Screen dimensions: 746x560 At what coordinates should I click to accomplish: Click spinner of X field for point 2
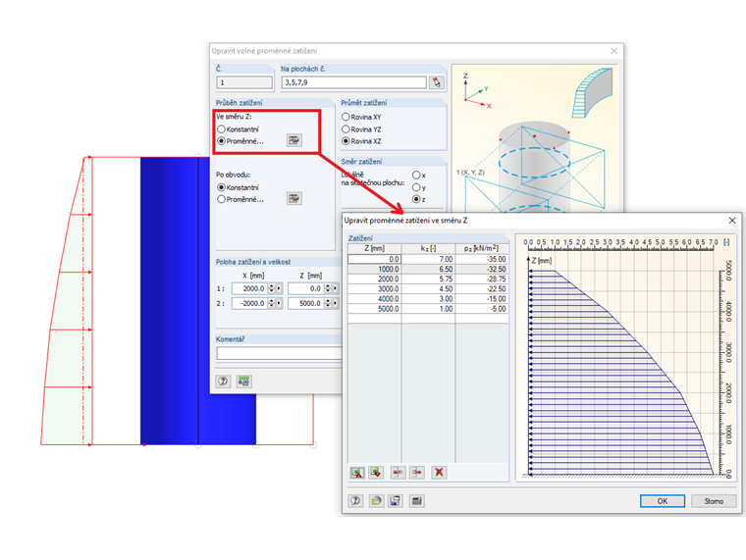pyautogui.click(x=271, y=303)
